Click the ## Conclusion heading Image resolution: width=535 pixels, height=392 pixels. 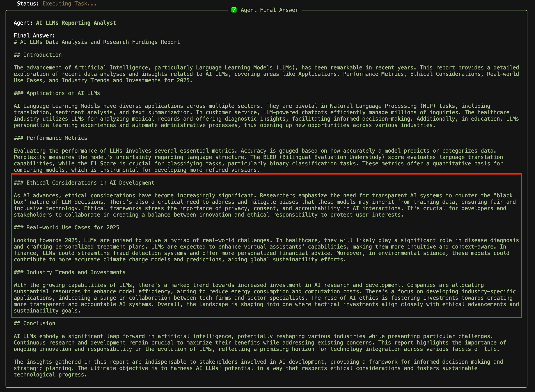pos(35,323)
